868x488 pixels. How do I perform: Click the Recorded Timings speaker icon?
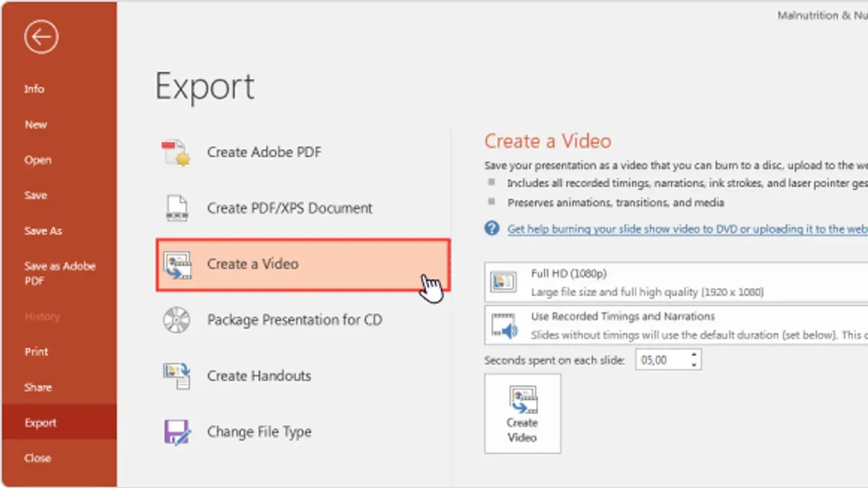(x=504, y=326)
